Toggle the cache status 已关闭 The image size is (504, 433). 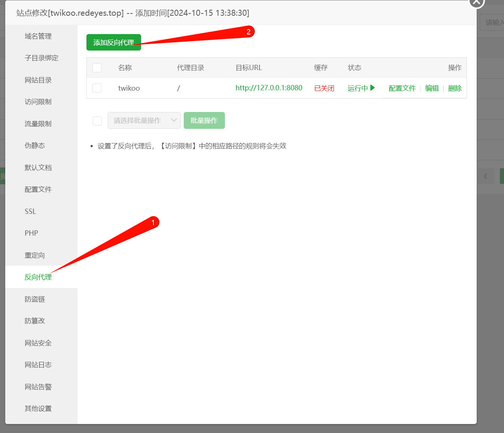point(324,88)
